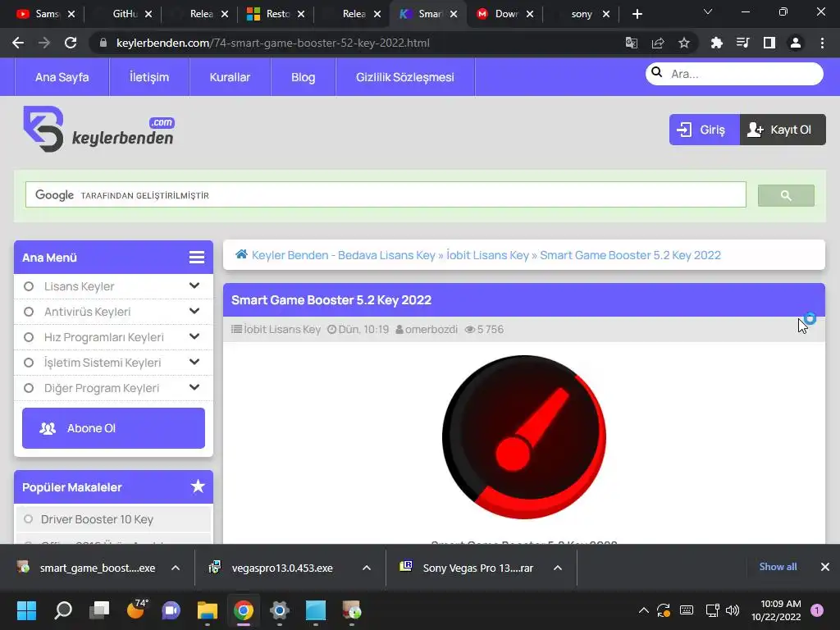Close the downloads bar with X
This screenshot has height=630, width=840.
click(x=825, y=567)
